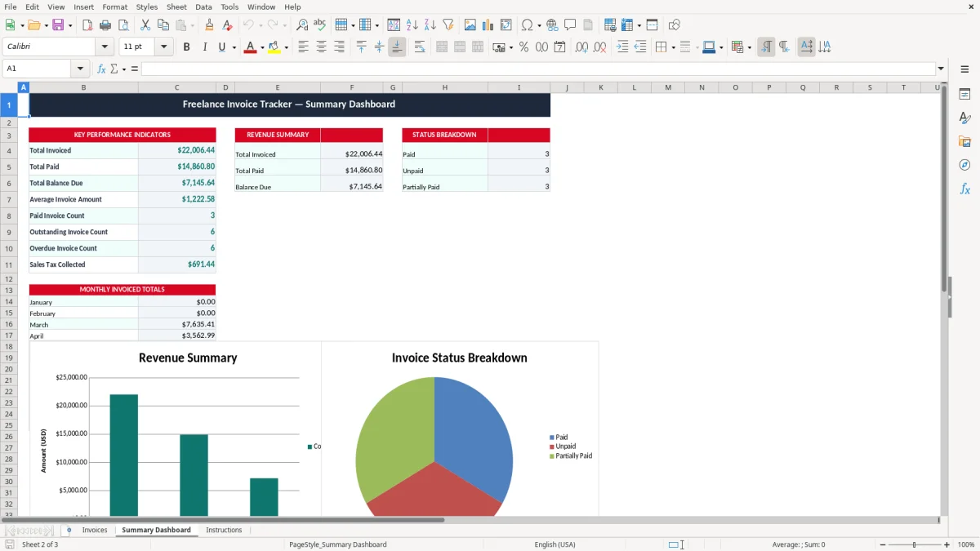Open the underline style dropdown arrow
The height and width of the screenshot is (551, 980).
234,47
